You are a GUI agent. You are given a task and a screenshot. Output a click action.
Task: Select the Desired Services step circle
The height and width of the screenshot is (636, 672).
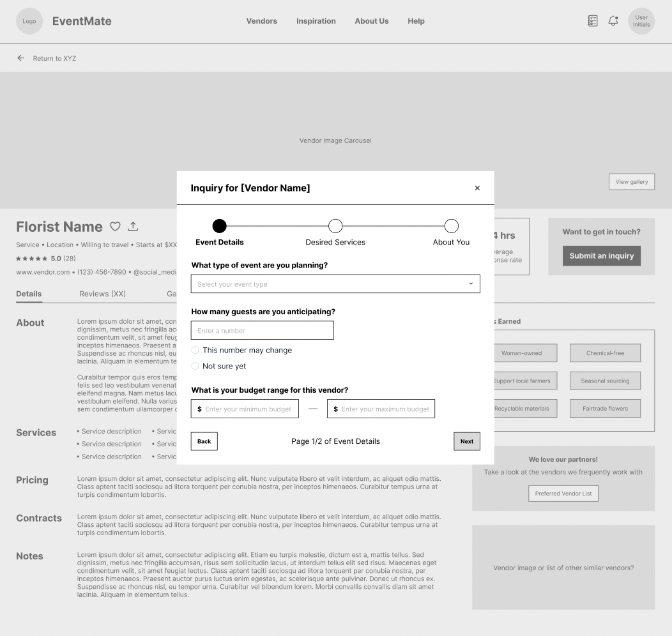(x=335, y=225)
